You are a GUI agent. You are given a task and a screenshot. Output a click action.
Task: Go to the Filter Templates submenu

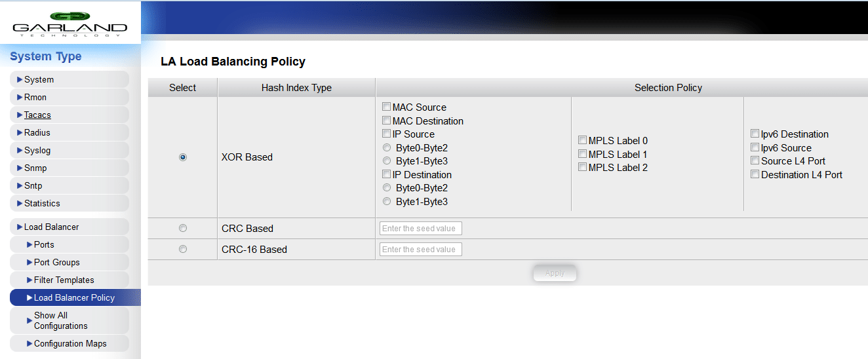tap(69, 280)
